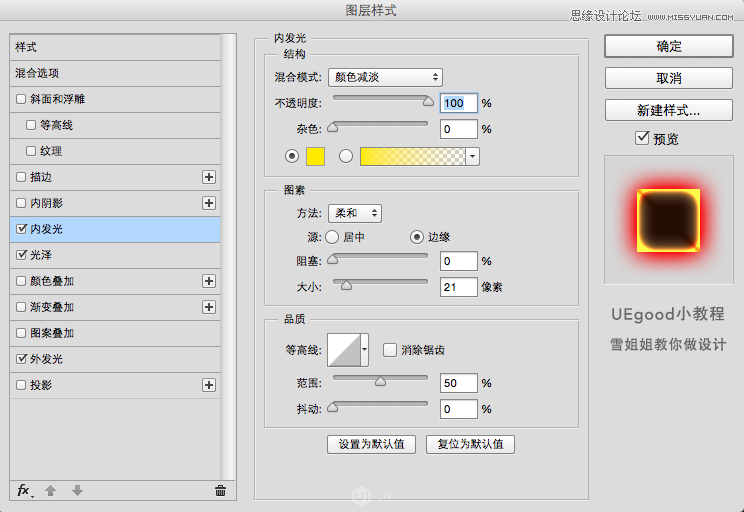Click the 确定 OK button
This screenshot has height=512, width=744.
669,46
